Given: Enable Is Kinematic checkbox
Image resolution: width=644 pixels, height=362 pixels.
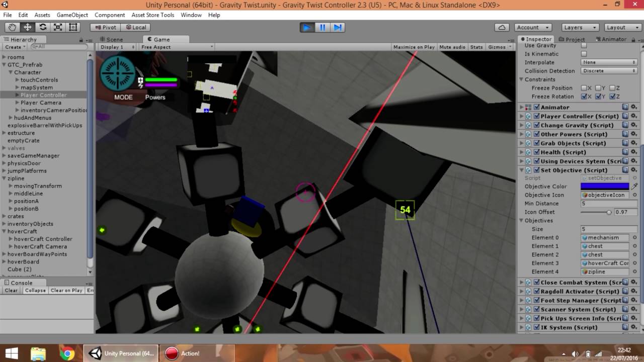Looking at the screenshot, I should [584, 54].
